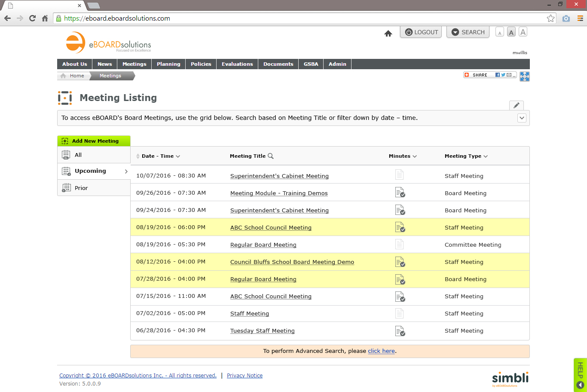Click the fullscreen expand icon next to Share bar
This screenshot has width=587, height=392.
click(x=524, y=76)
